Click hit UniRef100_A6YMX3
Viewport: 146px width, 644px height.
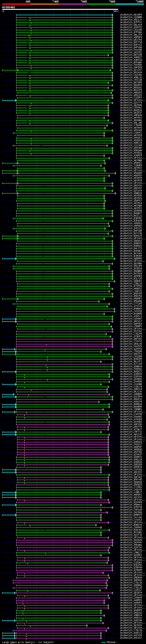(131, 118)
